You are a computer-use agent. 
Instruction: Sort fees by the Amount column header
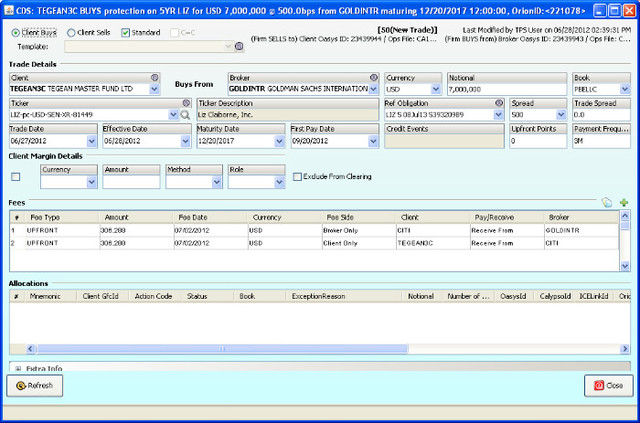click(136, 217)
